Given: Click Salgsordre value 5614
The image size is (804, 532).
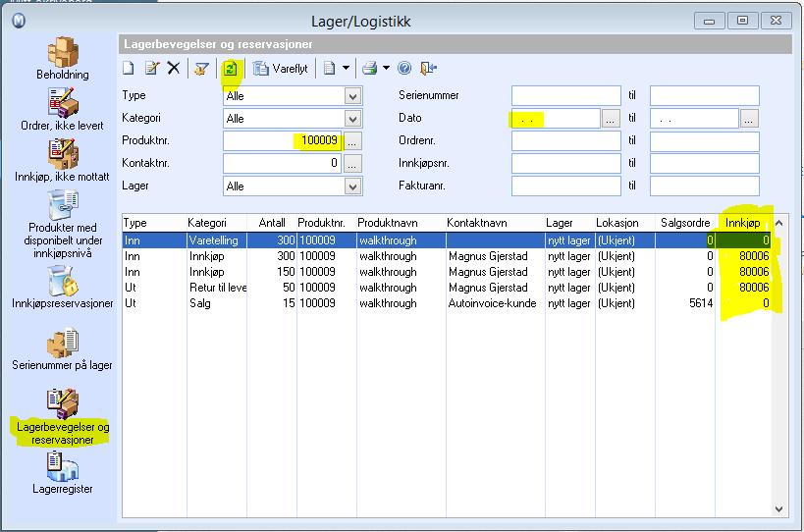Looking at the screenshot, I should tap(701, 303).
